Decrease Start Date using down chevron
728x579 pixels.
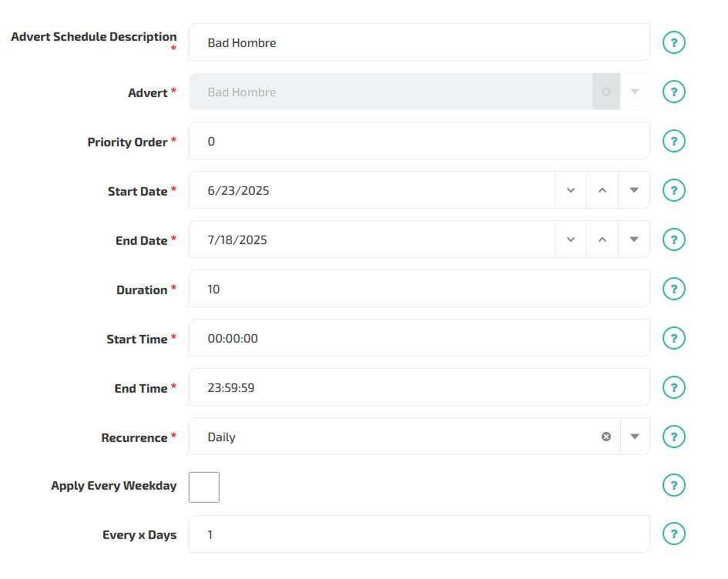(571, 190)
